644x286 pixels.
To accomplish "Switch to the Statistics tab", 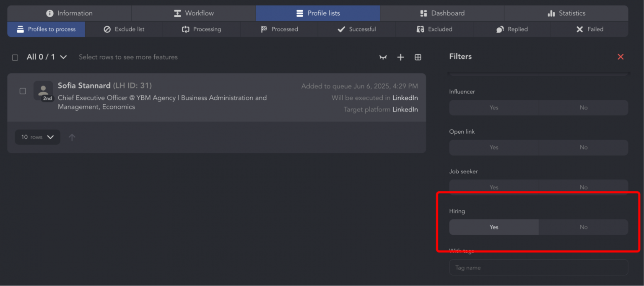I will click(x=566, y=13).
